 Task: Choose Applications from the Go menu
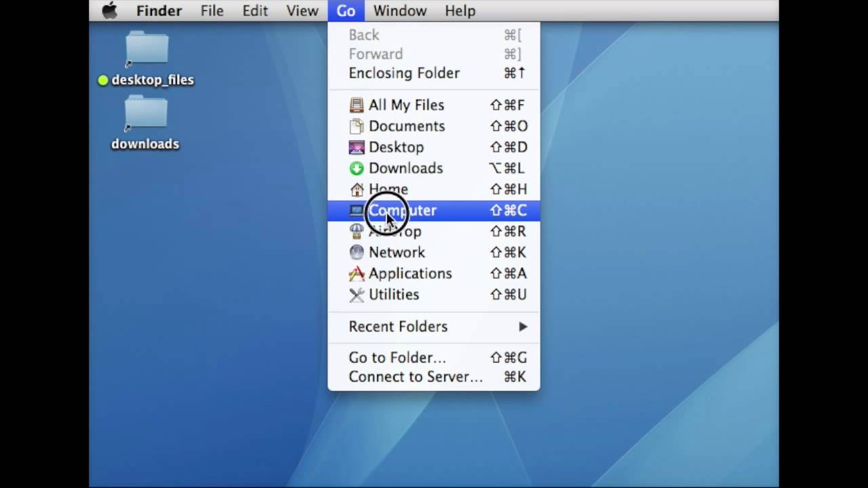(434, 273)
